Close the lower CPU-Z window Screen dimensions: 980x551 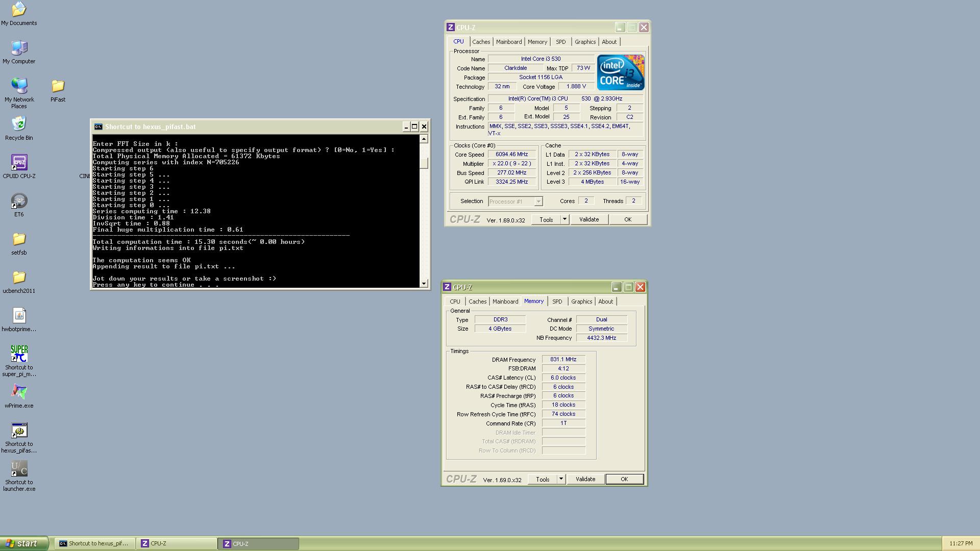[x=640, y=287]
